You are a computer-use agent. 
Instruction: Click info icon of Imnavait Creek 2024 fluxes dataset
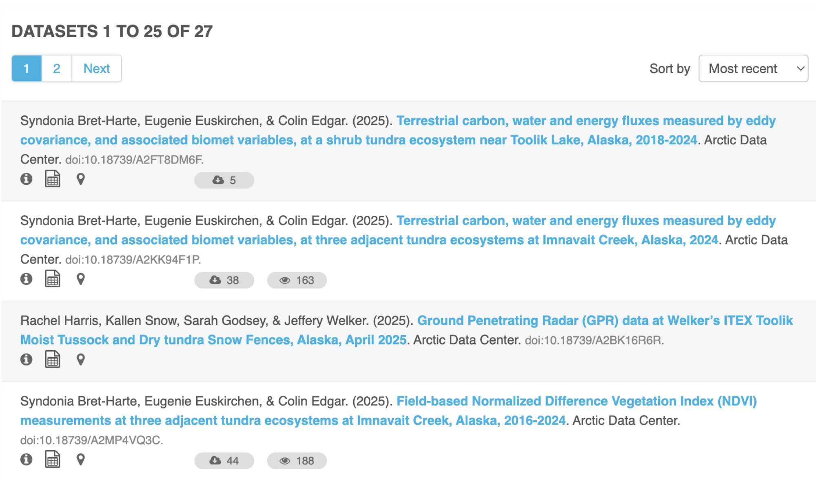[x=27, y=279]
